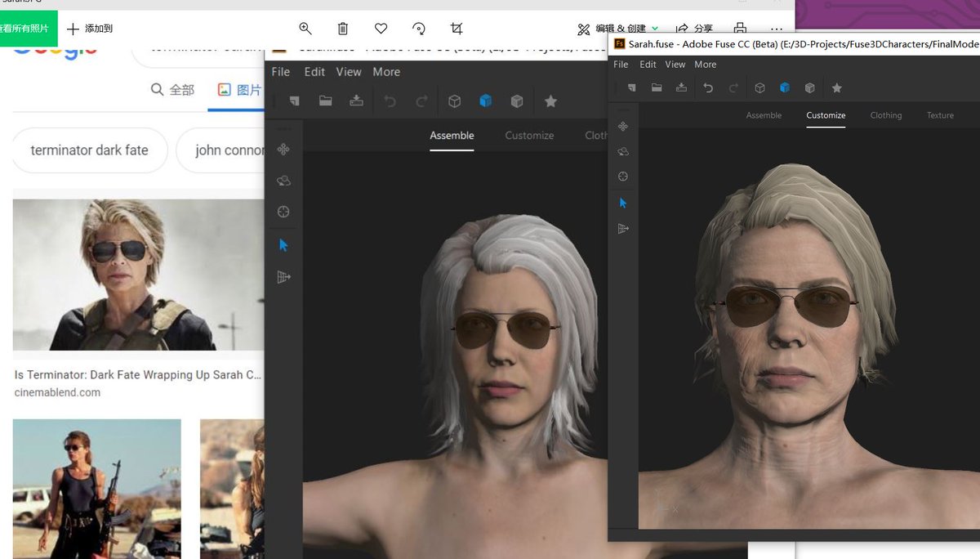The width and height of the screenshot is (980, 559).
Task: Select the orbit camera tool in rear Fuse window
Action: pyautogui.click(x=283, y=181)
